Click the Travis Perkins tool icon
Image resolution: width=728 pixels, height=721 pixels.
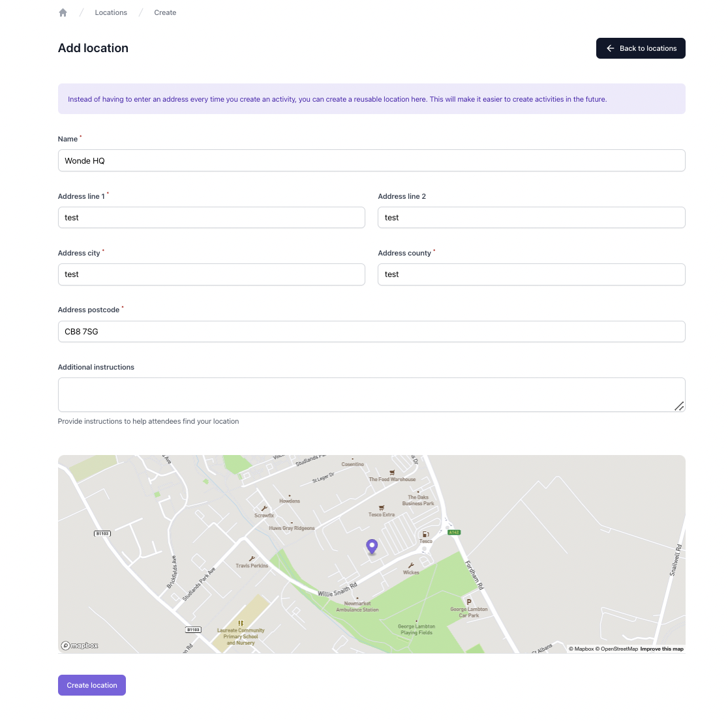(252, 559)
